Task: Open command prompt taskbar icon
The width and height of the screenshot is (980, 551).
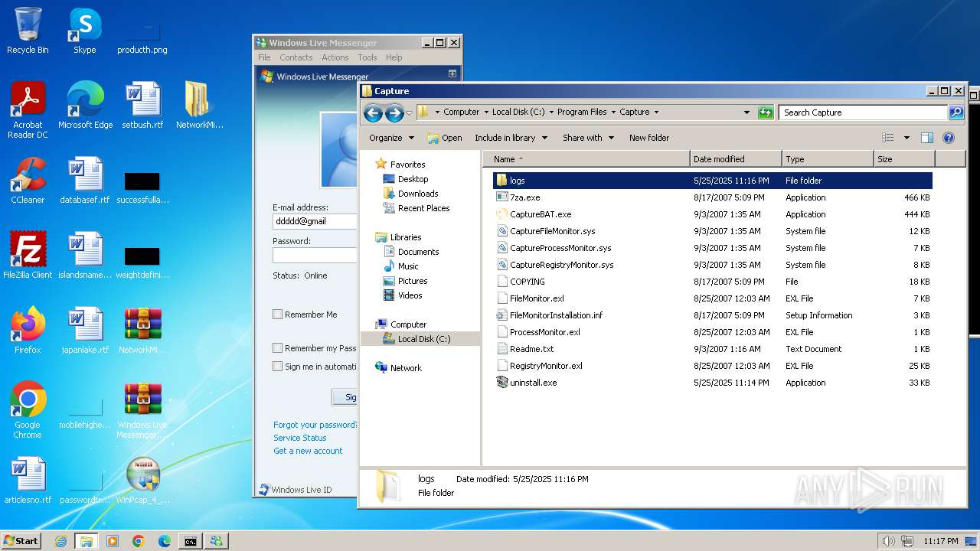Action: point(190,541)
